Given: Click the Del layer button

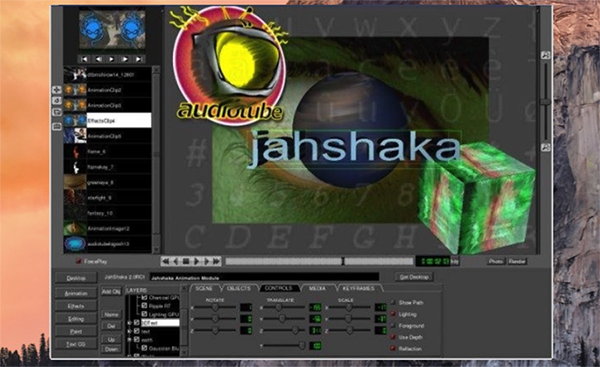Looking at the screenshot, I should pos(111,326).
